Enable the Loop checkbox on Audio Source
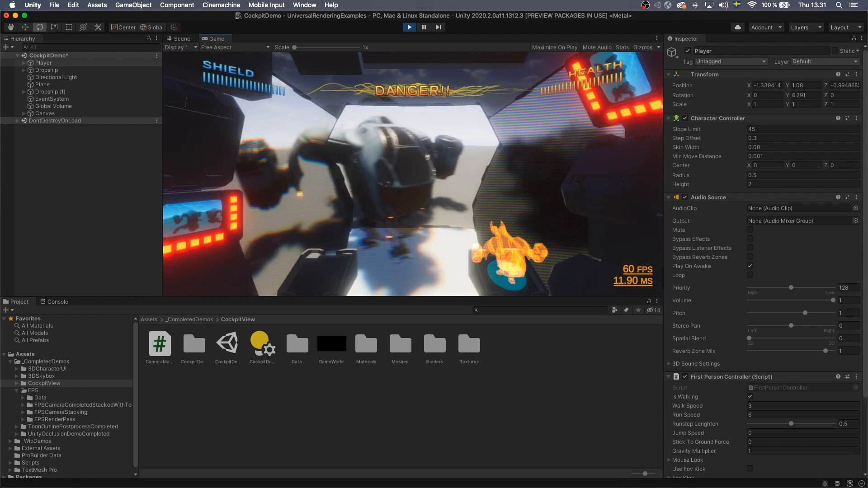868x488 pixels. (750, 275)
